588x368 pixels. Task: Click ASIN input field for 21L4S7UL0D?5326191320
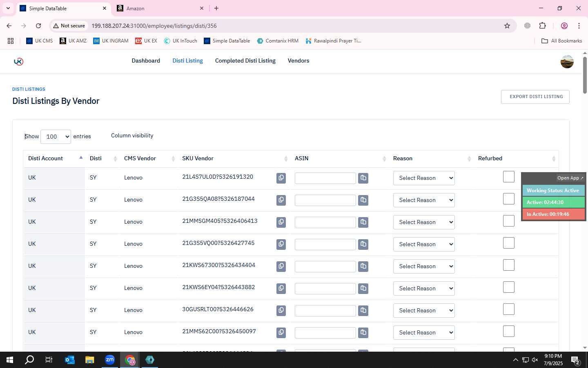click(325, 178)
